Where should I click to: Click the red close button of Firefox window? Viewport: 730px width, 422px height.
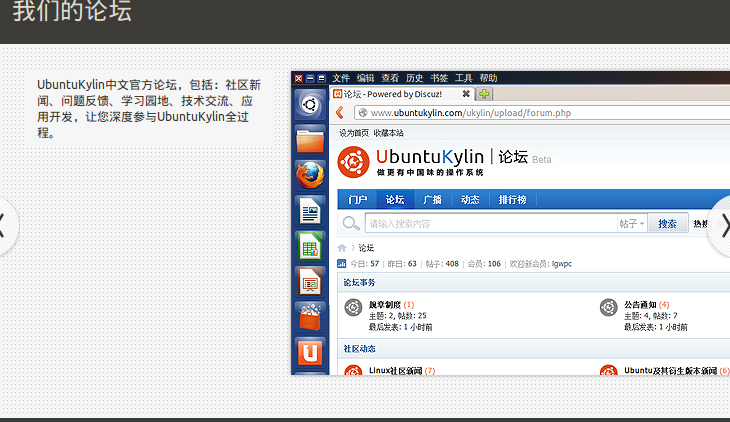[x=298, y=78]
